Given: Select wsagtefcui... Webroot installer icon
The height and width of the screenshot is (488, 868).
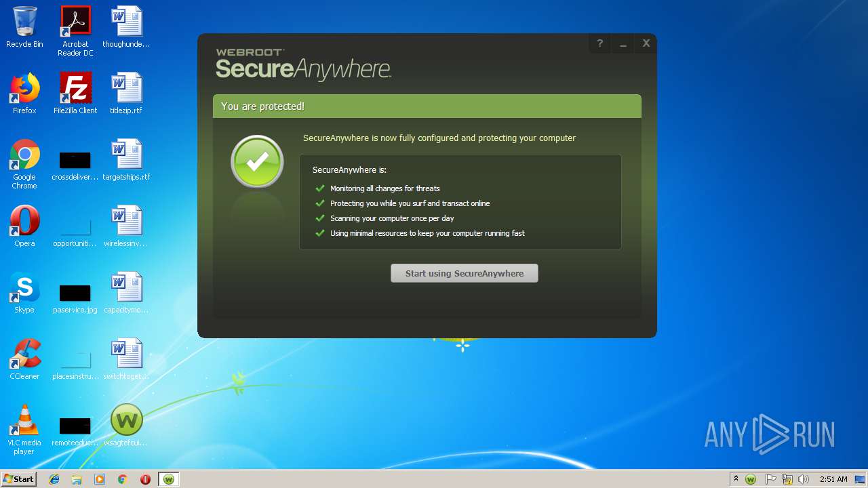Looking at the screenshot, I should click(126, 426).
